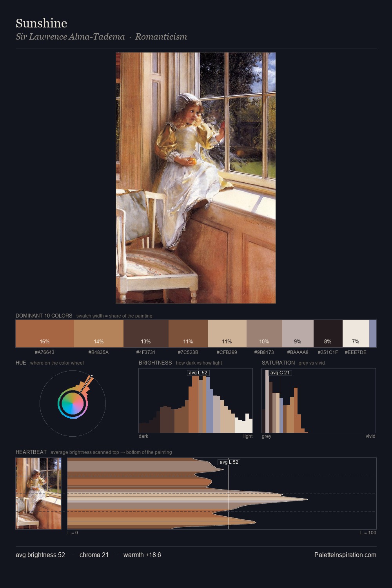This screenshot has height=588, width=392.
Task: Click the hex label #CFB399
Action: point(227,352)
